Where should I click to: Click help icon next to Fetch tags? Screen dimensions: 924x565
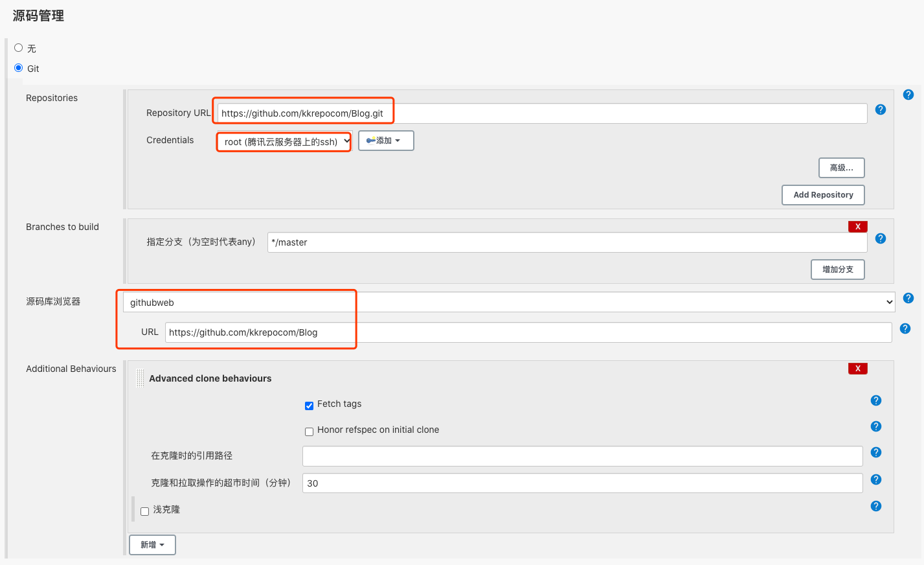875,400
